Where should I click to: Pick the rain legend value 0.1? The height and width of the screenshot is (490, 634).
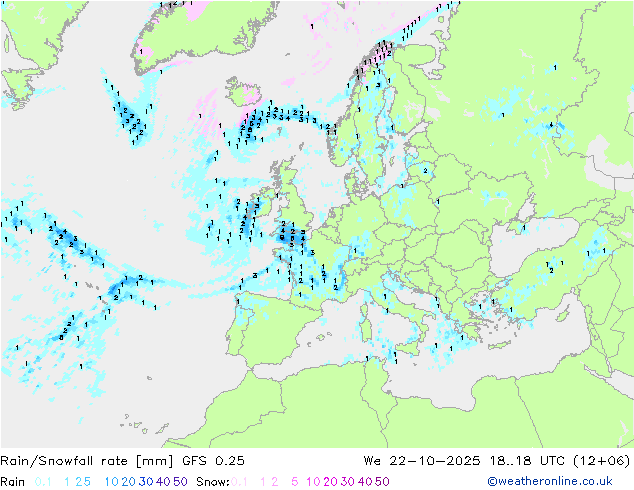pyautogui.click(x=43, y=482)
